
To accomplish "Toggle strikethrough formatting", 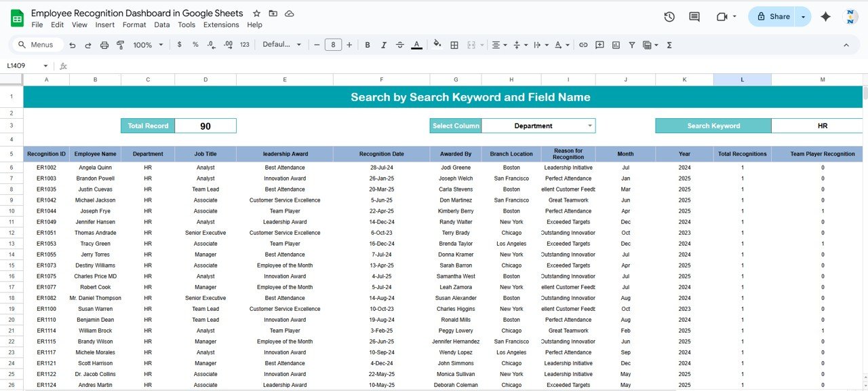I will click(400, 45).
